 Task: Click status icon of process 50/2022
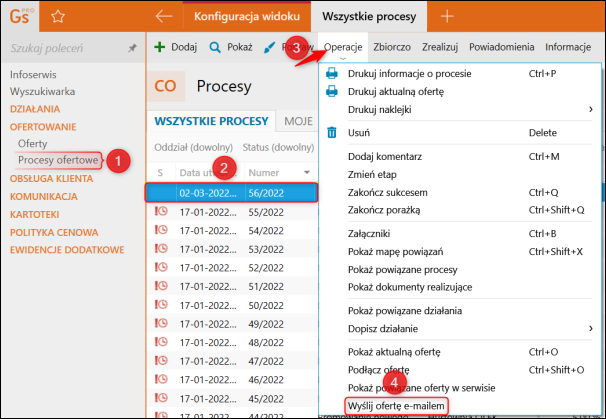click(x=161, y=305)
